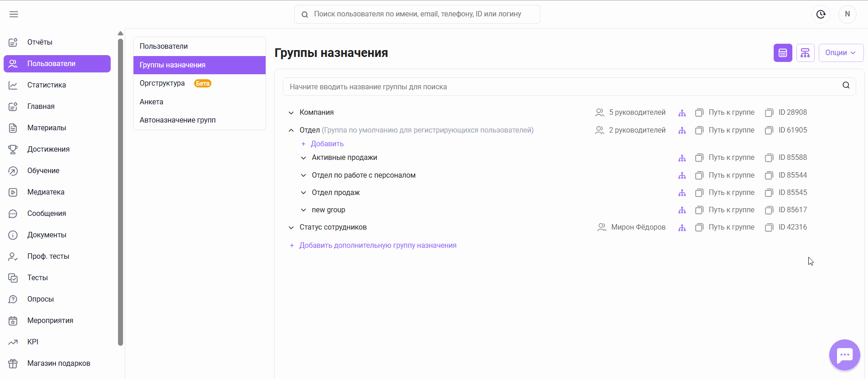This screenshot has height=379, width=868.
Task: Open KPI in sidebar
Action: (57, 342)
